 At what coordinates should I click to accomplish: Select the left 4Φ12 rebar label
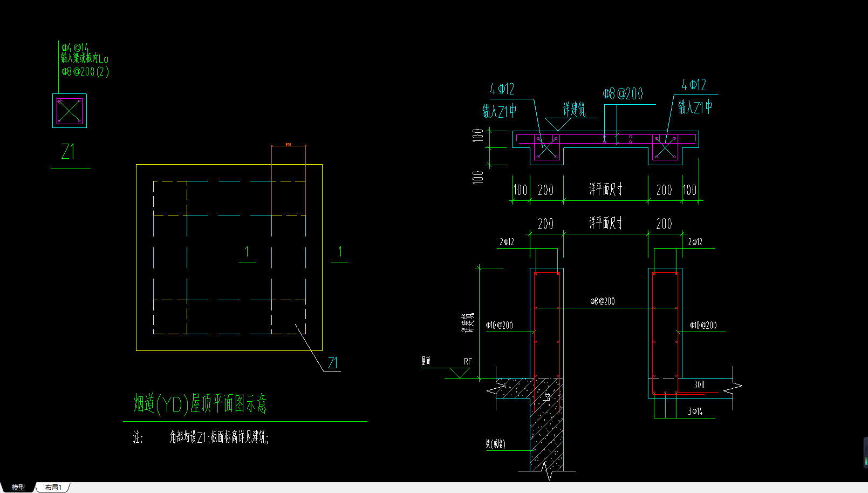[x=502, y=89]
